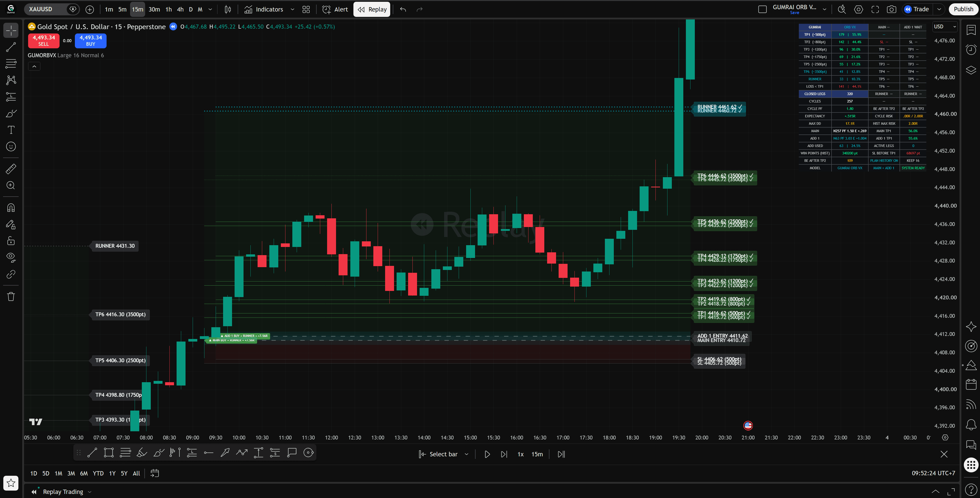Open the more timeframes dropdown
980x498 pixels.
[x=210, y=9]
